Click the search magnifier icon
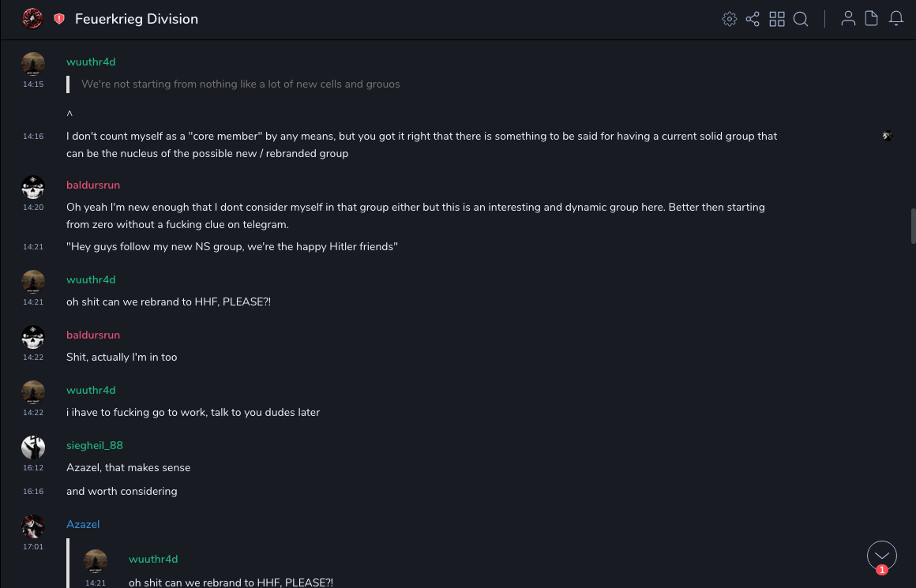The width and height of the screenshot is (916, 588). click(x=801, y=19)
